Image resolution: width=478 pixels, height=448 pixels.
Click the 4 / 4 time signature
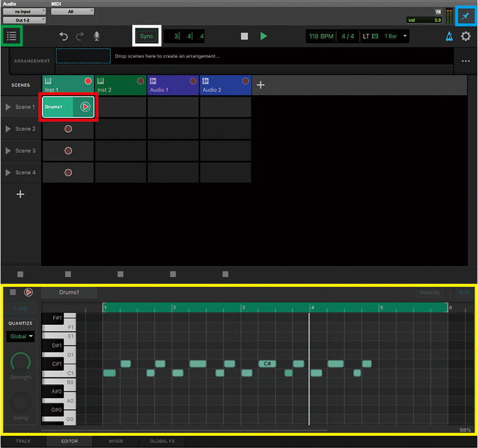[348, 36]
